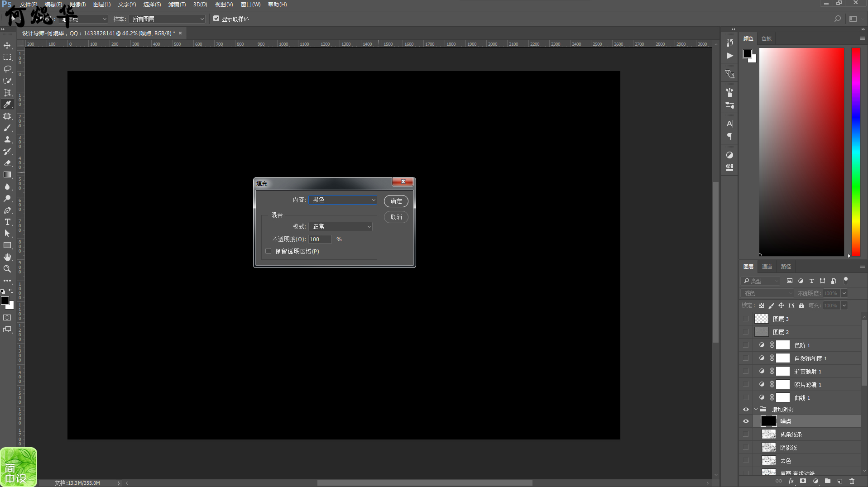Select the Move tool
Screen dimensions: 868x487
tap(7, 46)
